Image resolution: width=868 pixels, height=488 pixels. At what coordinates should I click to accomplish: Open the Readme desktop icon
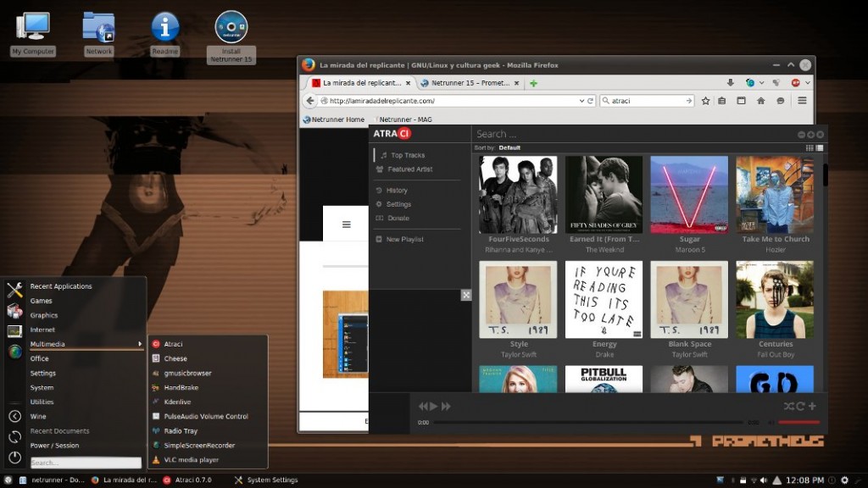[165, 33]
